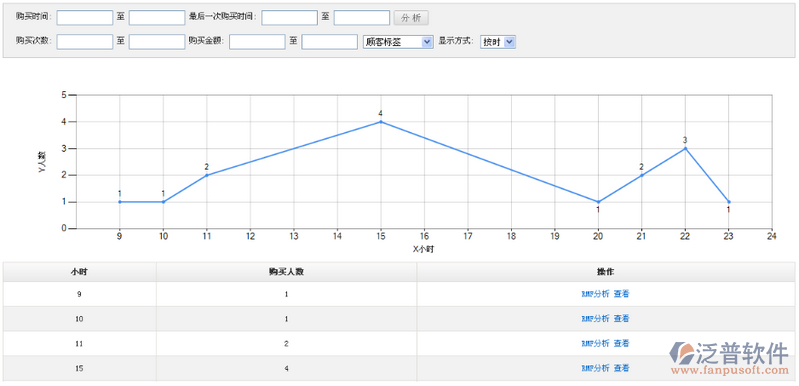Open 查看 link for hour 9
Image resolution: width=799 pixels, height=386 pixels.
click(621, 294)
